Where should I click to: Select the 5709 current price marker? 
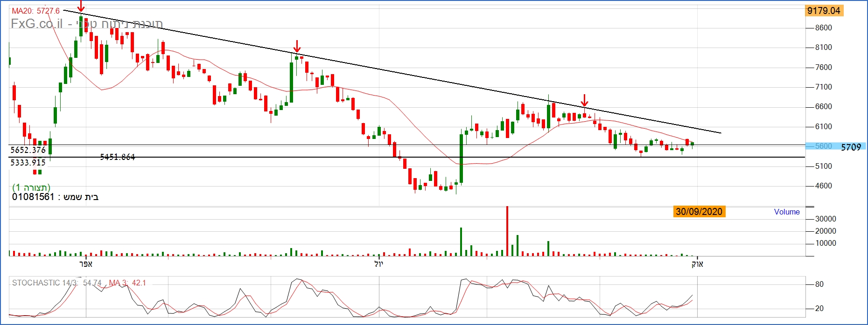point(850,147)
